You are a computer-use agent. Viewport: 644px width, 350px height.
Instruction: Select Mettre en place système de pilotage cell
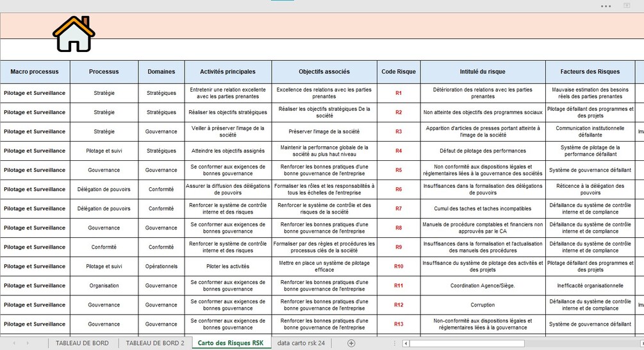click(x=324, y=266)
